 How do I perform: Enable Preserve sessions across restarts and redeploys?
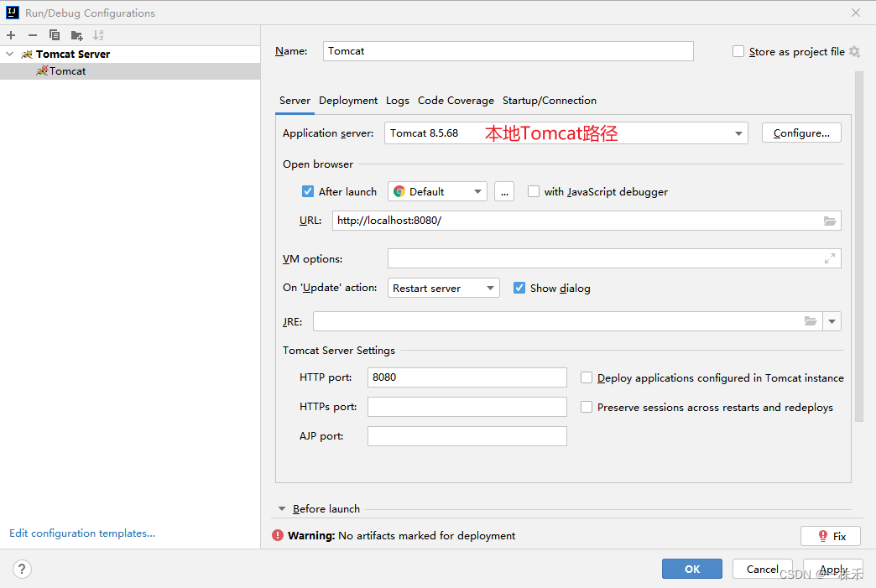pos(586,407)
